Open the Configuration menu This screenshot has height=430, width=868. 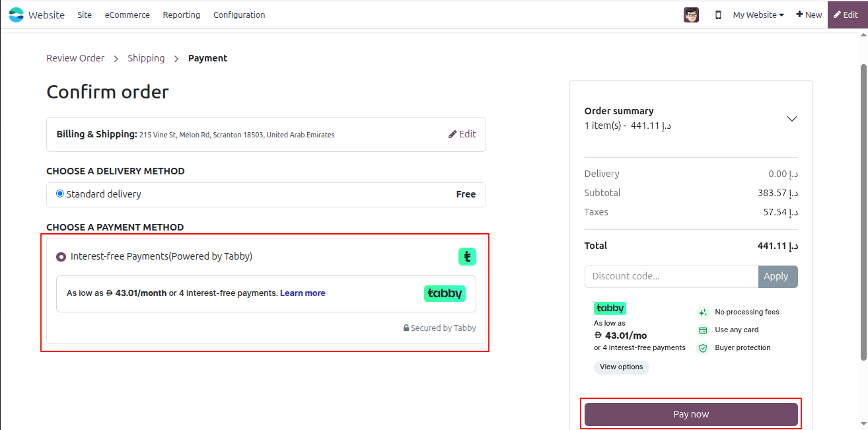[239, 15]
